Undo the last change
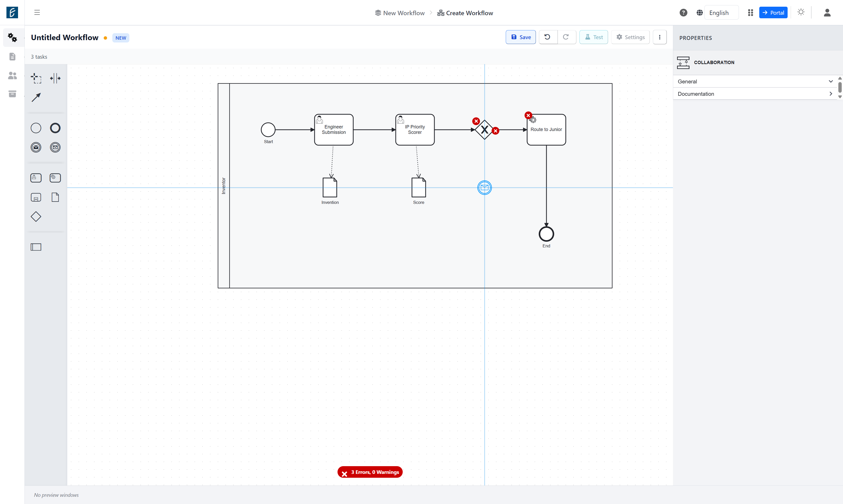This screenshot has width=843, height=504. pyautogui.click(x=547, y=37)
